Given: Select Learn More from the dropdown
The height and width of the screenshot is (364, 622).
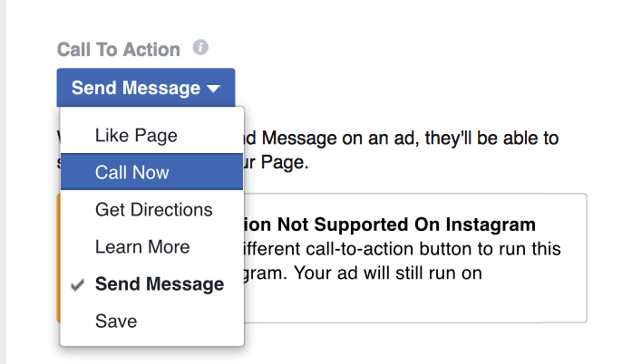Looking at the screenshot, I should (151, 247).
